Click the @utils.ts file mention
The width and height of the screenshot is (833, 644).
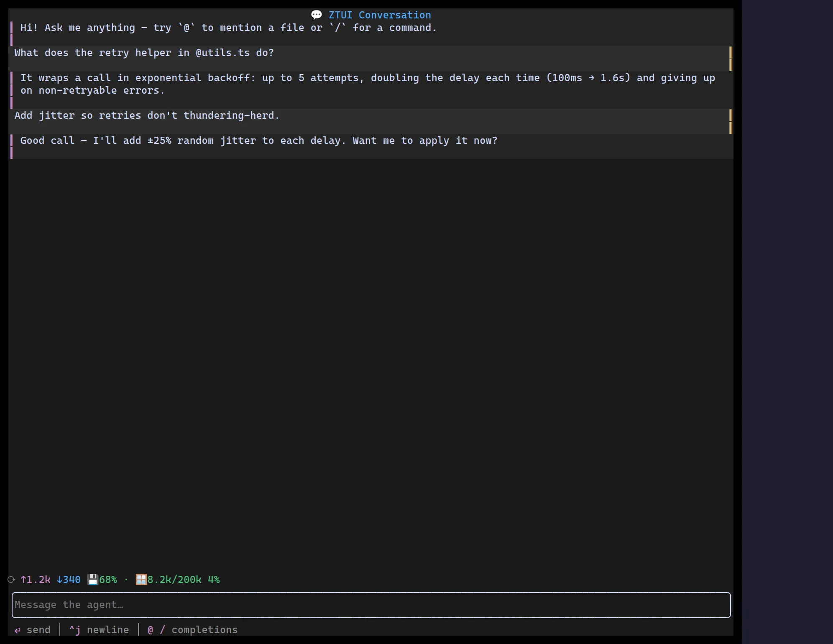click(x=223, y=53)
